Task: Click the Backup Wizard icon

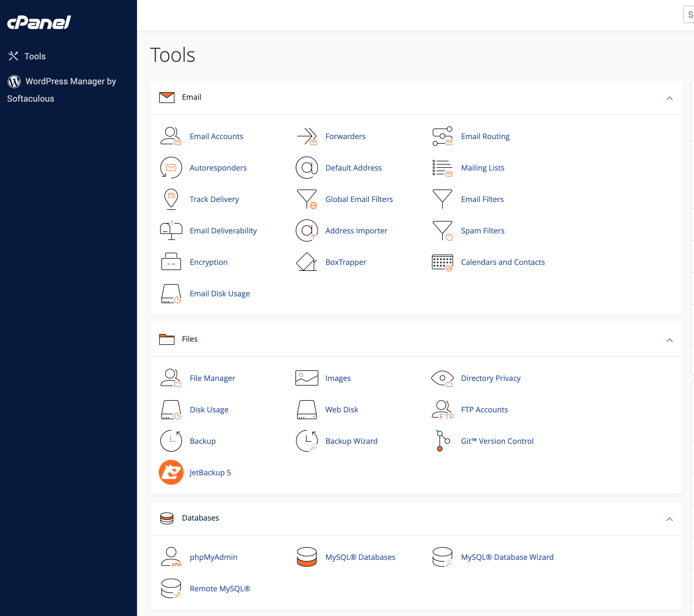Action: (307, 441)
